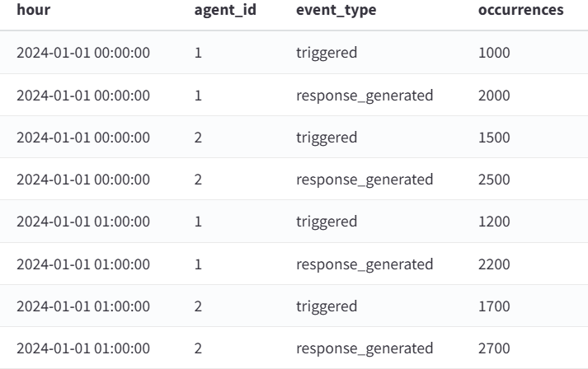
Task: Select the cell with occurrences 1200
Action: tap(494, 221)
